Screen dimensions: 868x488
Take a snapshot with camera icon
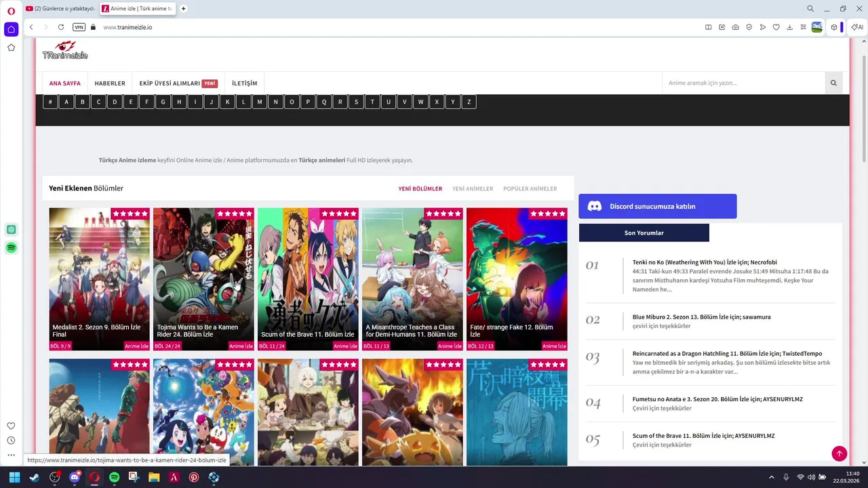click(735, 27)
